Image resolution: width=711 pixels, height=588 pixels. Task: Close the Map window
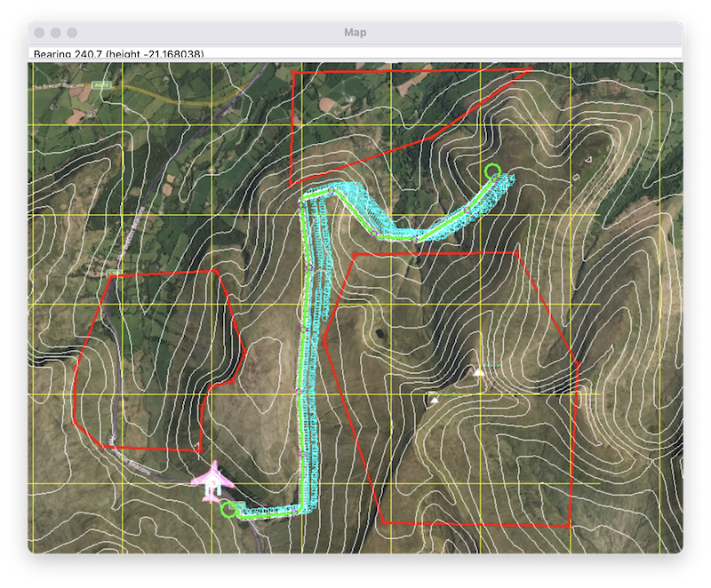40,33
